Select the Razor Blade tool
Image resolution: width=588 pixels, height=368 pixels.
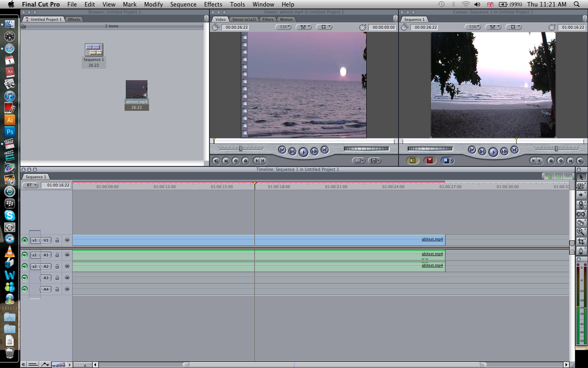pos(581,223)
